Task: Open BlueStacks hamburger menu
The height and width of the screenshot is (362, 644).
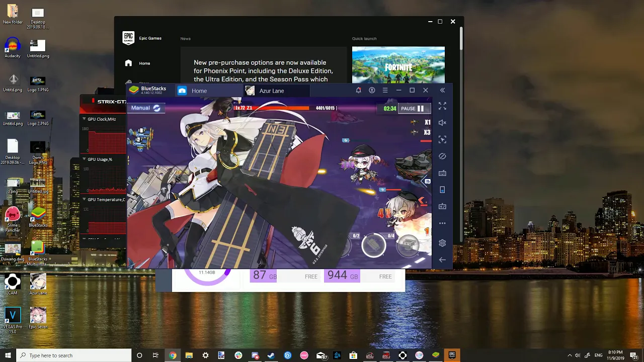Action: point(385,90)
